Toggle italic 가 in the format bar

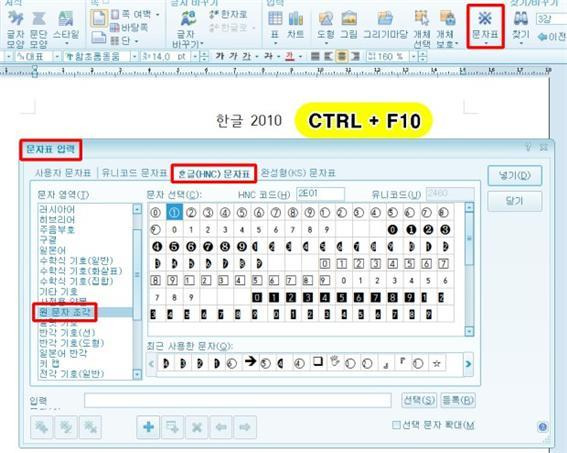(x=234, y=56)
